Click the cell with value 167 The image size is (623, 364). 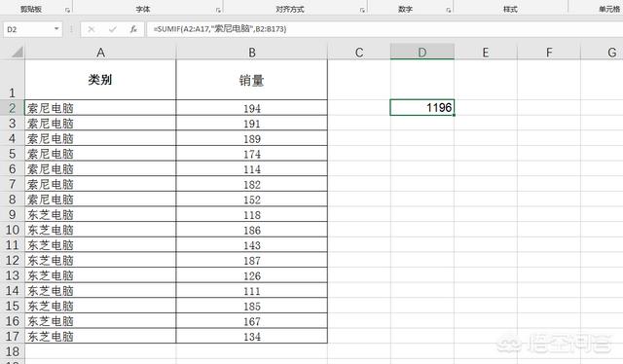point(252,321)
